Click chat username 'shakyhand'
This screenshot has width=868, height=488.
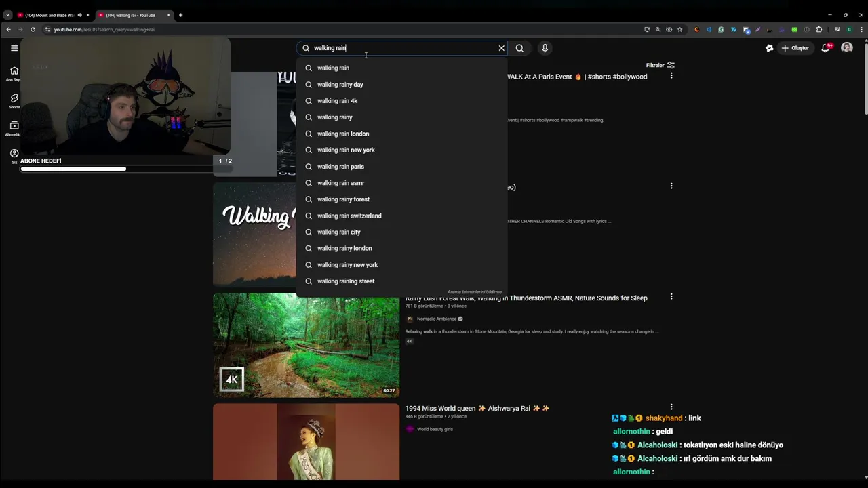tap(664, 418)
